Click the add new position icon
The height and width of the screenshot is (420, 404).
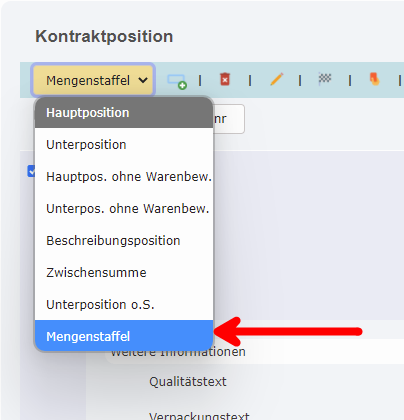pyautogui.click(x=177, y=81)
